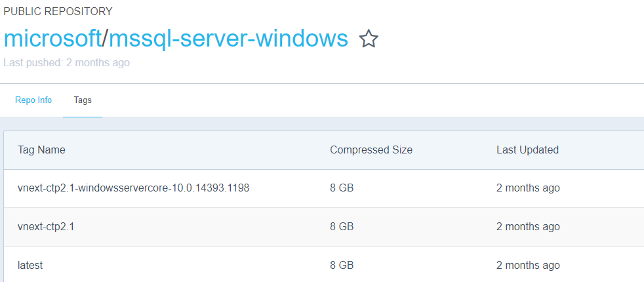644x282 pixels.
Task: Click the Tag Name column header
Action: pyautogui.click(x=41, y=150)
